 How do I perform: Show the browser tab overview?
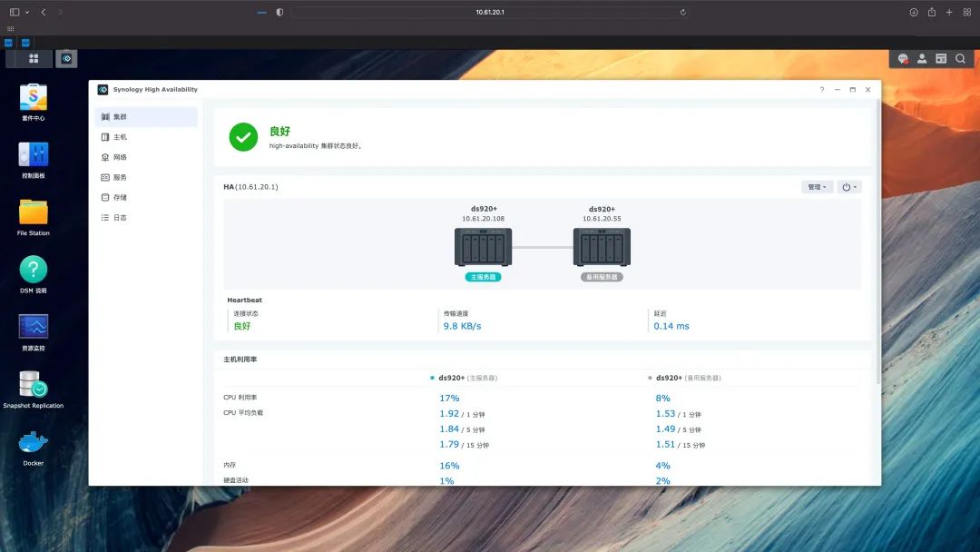coord(967,12)
